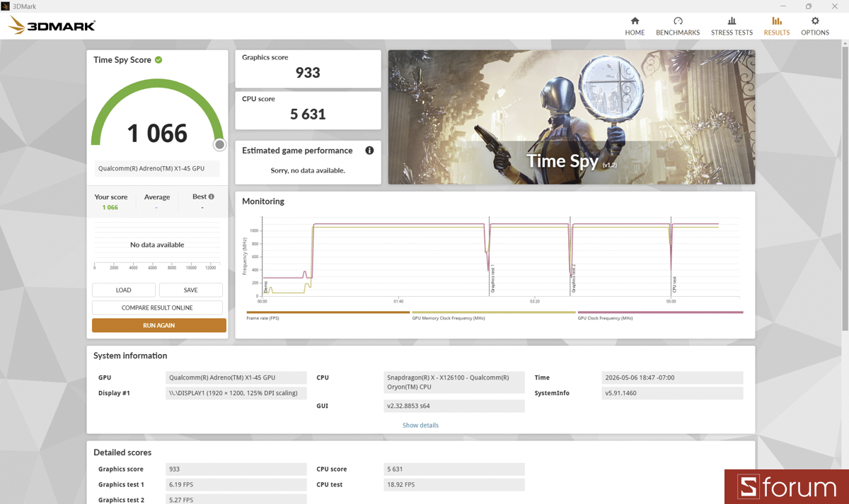
Task: Click the SAVE button
Action: 190,290
